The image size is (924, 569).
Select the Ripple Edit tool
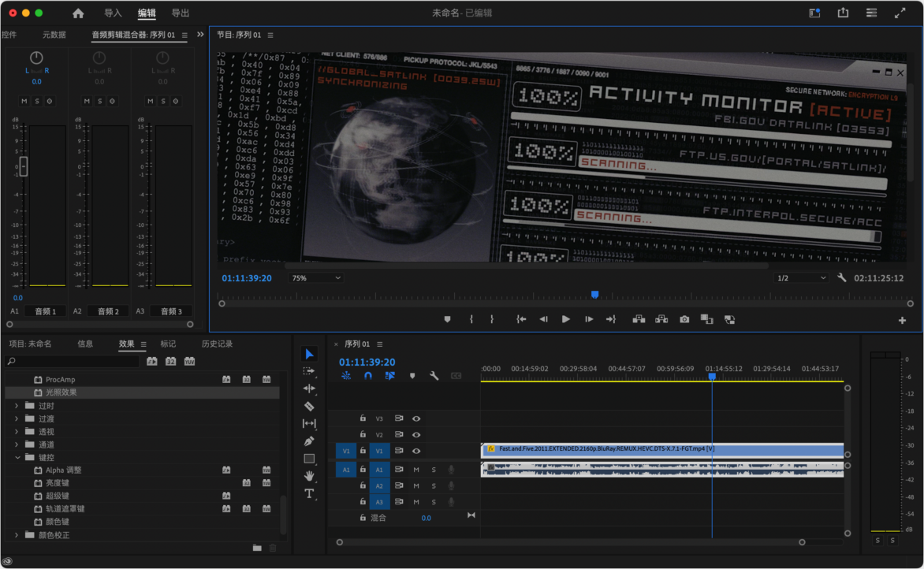tap(309, 389)
